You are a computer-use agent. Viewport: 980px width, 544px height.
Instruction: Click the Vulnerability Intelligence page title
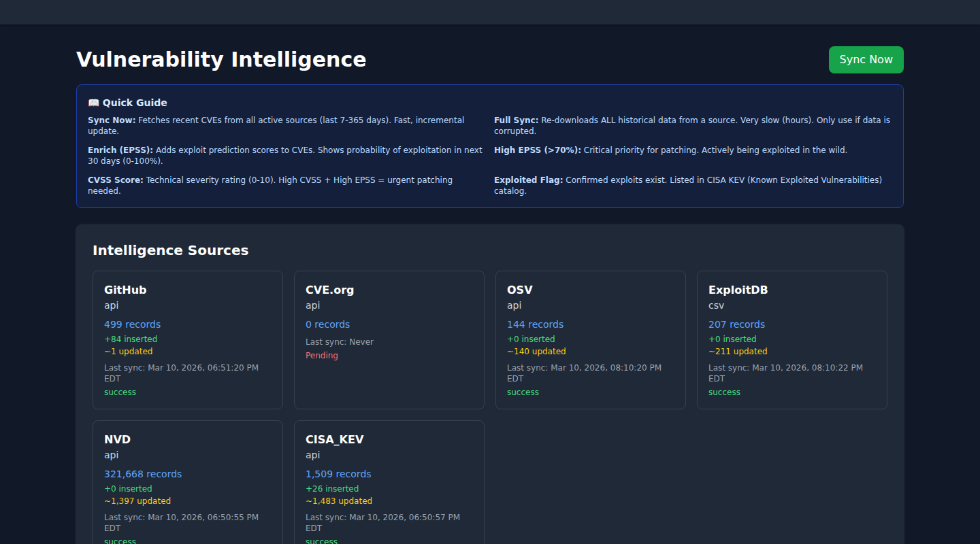(x=221, y=60)
